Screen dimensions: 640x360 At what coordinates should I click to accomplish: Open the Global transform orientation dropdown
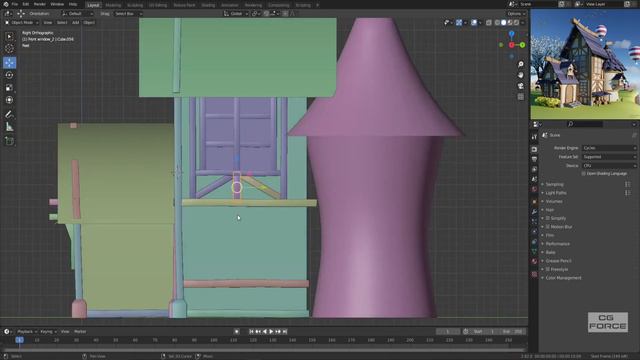click(x=236, y=13)
